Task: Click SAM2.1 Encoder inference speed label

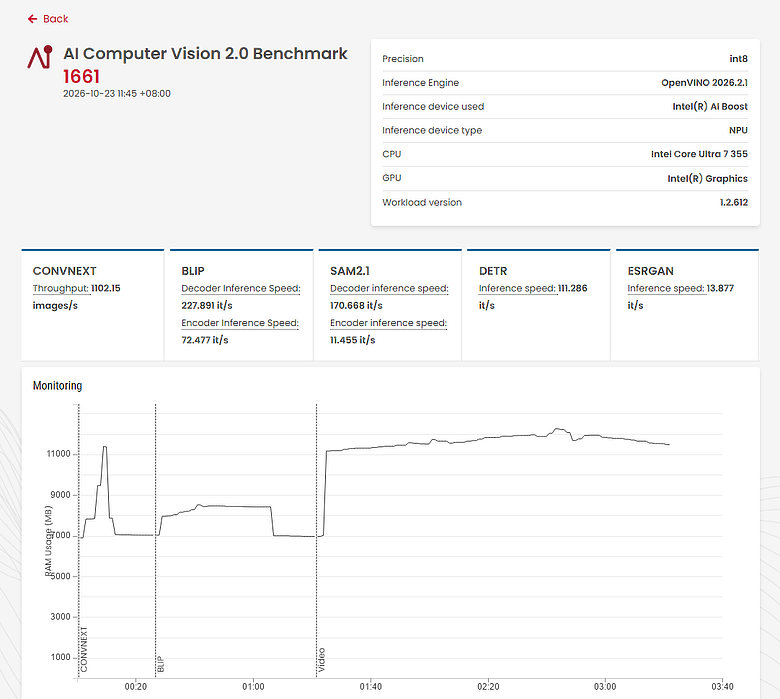Action: (389, 323)
